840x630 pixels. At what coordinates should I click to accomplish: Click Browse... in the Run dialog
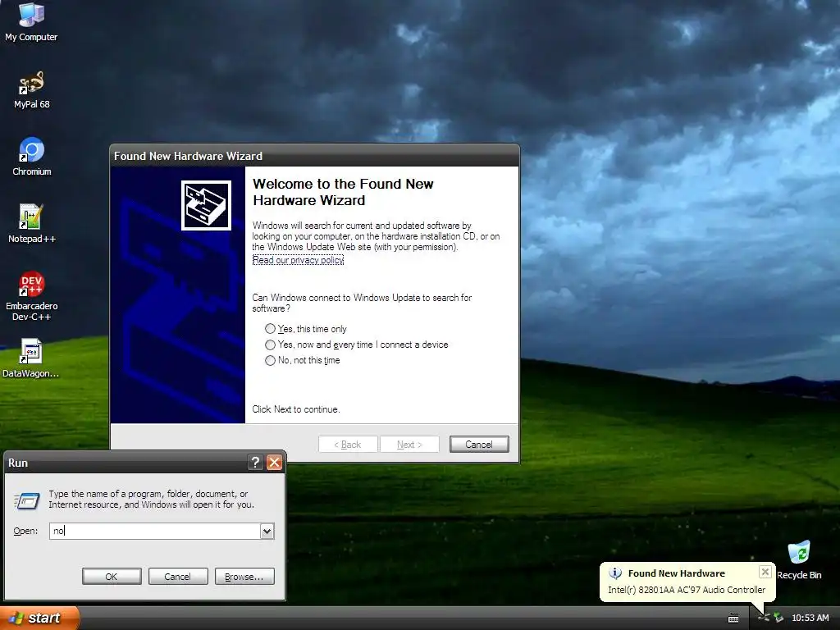coord(244,577)
